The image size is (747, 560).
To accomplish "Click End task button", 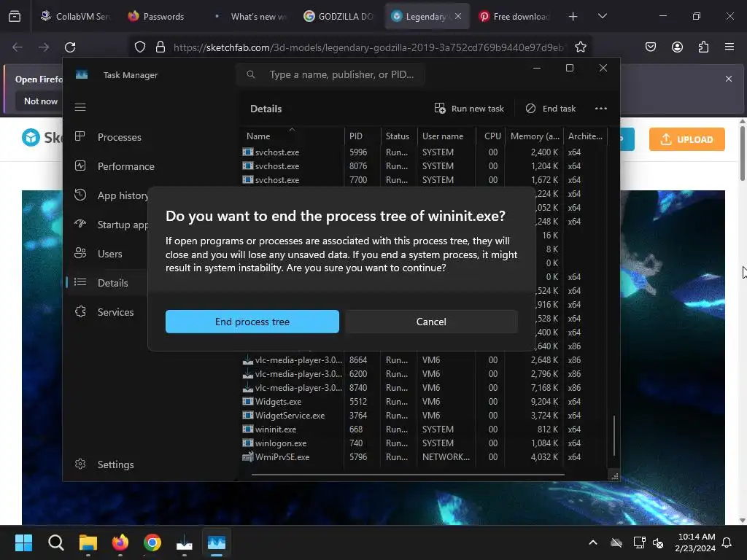I will coord(551,109).
